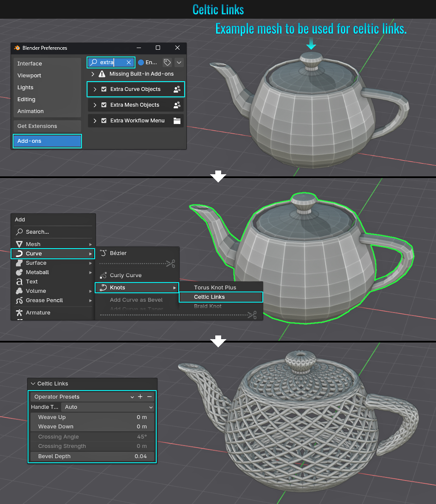Select the Armature entry in the Add menu
This screenshot has height=504, width=436.
(53, 312)
